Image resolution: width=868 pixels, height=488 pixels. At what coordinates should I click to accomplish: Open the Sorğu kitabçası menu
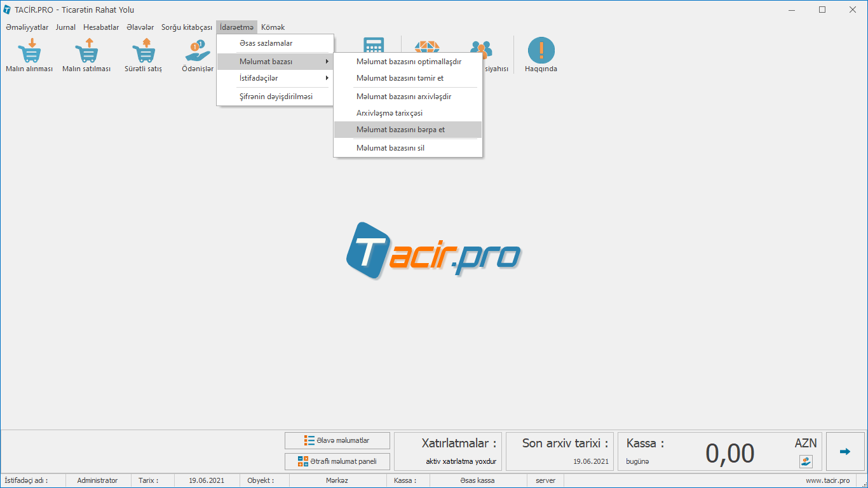pyautogui.click(x=186, y=27)
